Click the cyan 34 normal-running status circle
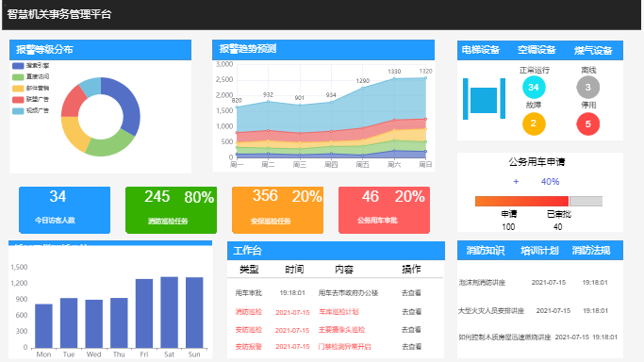Screen dimensions: 644x362 point(534,88)
